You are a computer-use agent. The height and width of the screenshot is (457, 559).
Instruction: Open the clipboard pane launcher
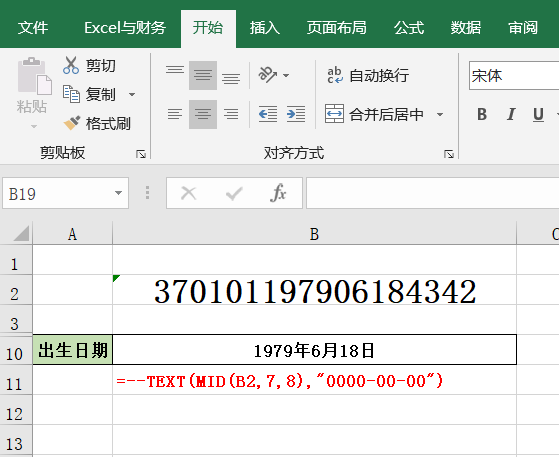pyautogui.click(x=141, y=154)
